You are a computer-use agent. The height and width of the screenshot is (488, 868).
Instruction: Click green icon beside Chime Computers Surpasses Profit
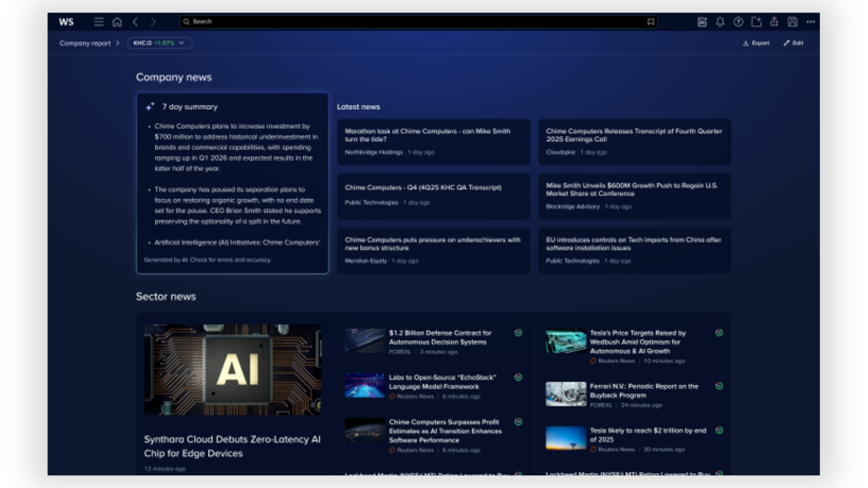(x=518, y=422)
